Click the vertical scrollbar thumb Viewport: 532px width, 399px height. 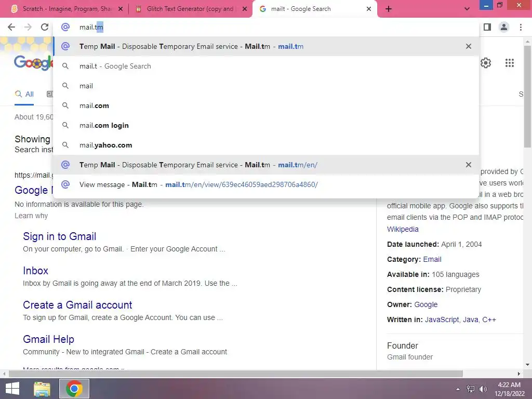[527, 96]
